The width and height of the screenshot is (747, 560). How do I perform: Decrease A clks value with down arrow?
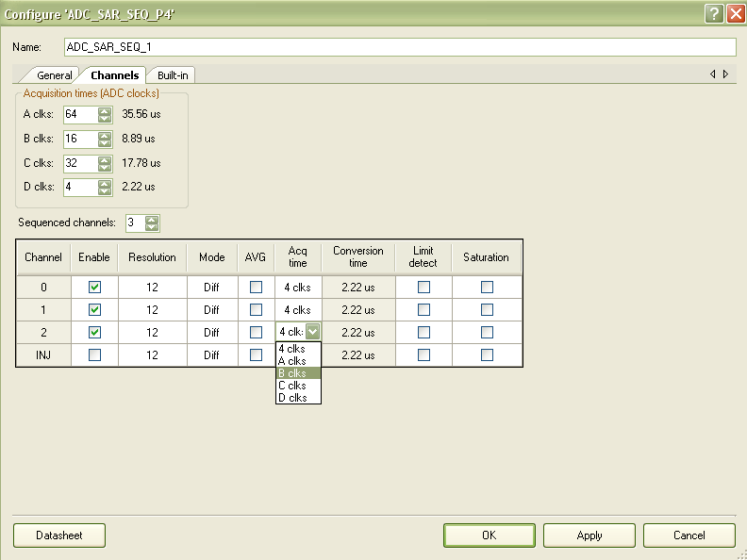tap(105, 118)
